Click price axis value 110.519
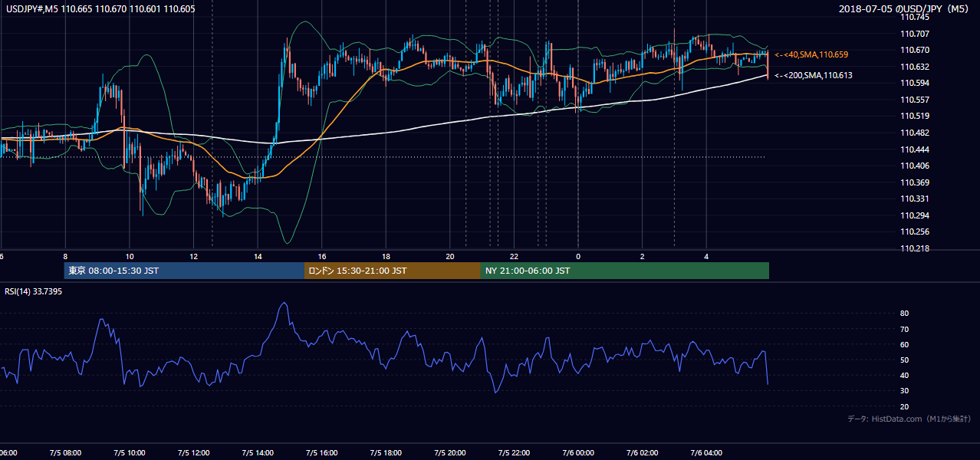 (914, 116)
